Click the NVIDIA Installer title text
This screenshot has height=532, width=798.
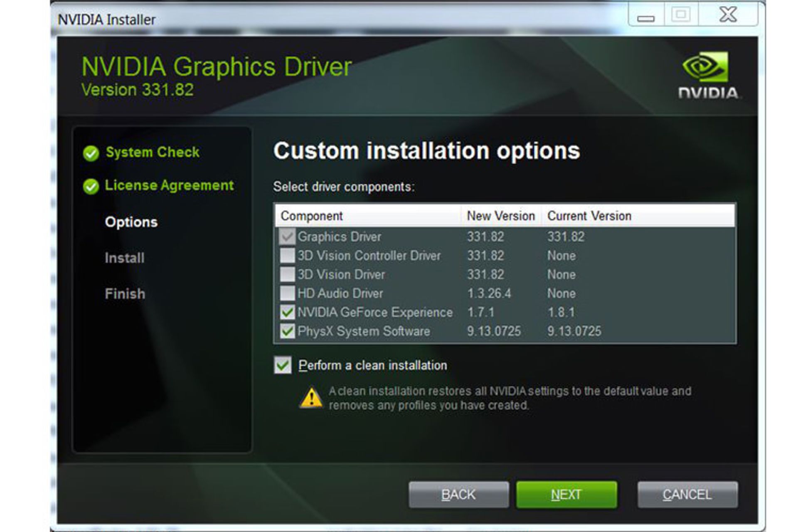point(106,20)
